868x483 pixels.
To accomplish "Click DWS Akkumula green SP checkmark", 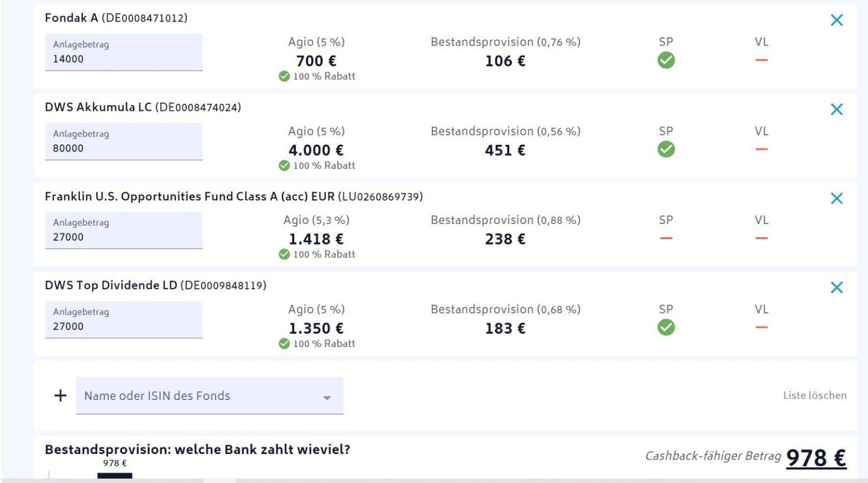I will point(666,149).
